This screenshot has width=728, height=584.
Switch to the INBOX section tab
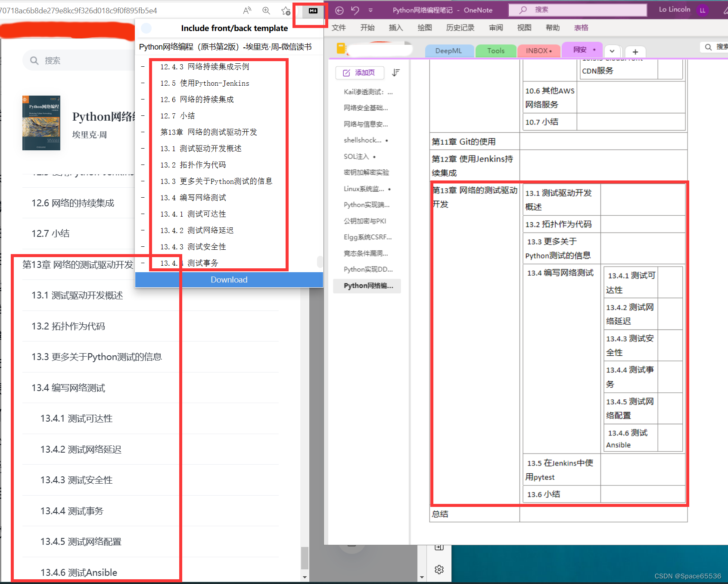pyautogui.click(x=538, y=51)
